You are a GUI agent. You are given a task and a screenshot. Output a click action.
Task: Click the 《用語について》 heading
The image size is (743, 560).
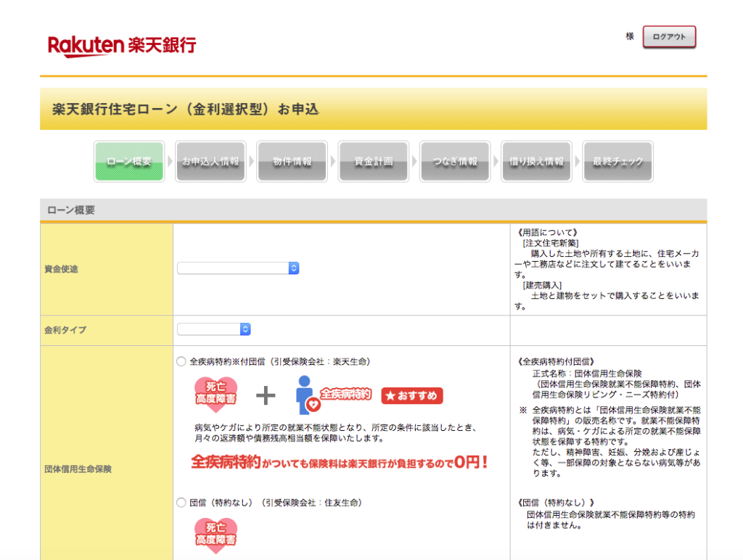click(x=546, y=233)
